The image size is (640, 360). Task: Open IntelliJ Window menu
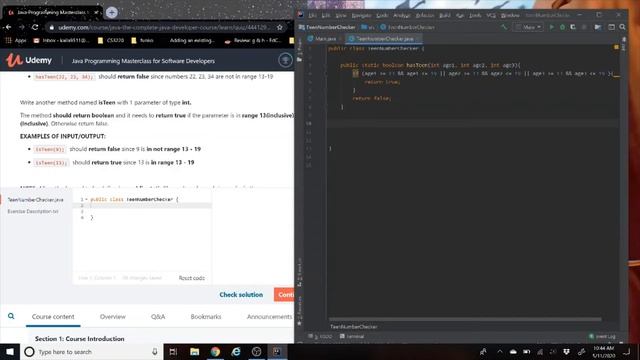(x=510, y=16)
